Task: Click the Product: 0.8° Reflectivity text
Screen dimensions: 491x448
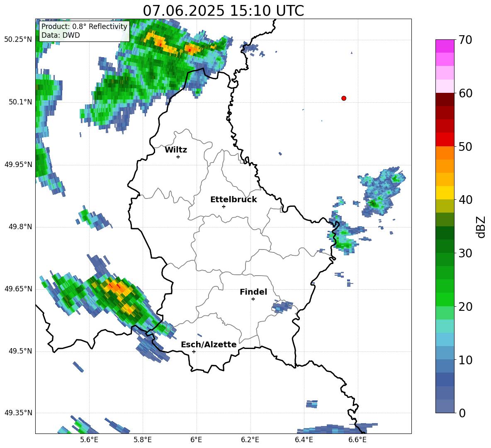Action: tap(84, 26)
